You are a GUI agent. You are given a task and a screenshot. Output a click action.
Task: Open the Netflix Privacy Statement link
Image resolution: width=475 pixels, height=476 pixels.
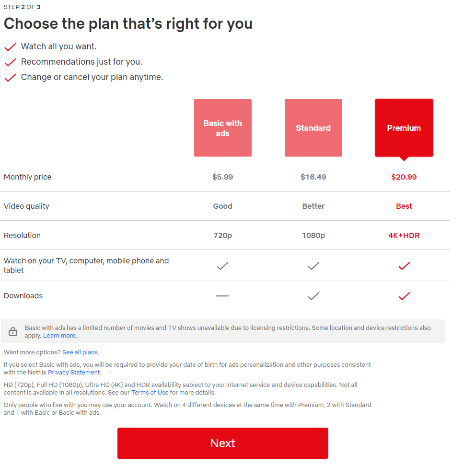click(x=73, y=372)
